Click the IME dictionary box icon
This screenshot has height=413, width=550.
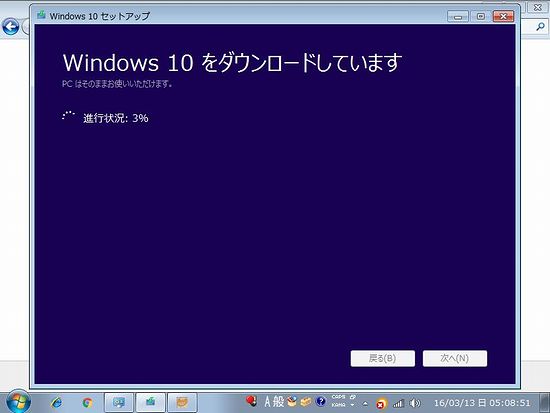306,401
